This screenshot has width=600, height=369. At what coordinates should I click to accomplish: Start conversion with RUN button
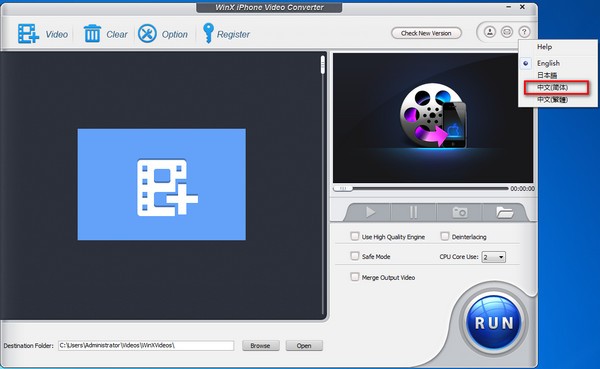click(494, 322)
